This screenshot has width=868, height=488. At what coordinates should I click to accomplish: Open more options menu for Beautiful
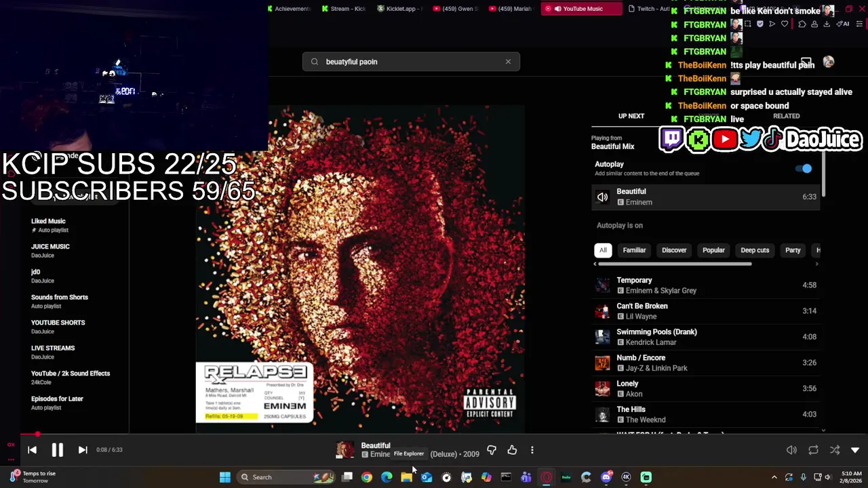click(532, 449)
